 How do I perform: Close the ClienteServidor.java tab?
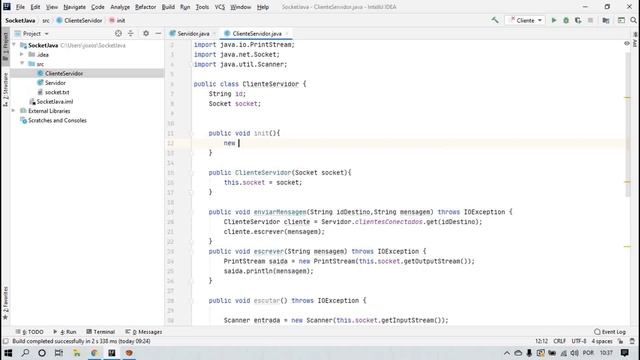coord(287,33)
